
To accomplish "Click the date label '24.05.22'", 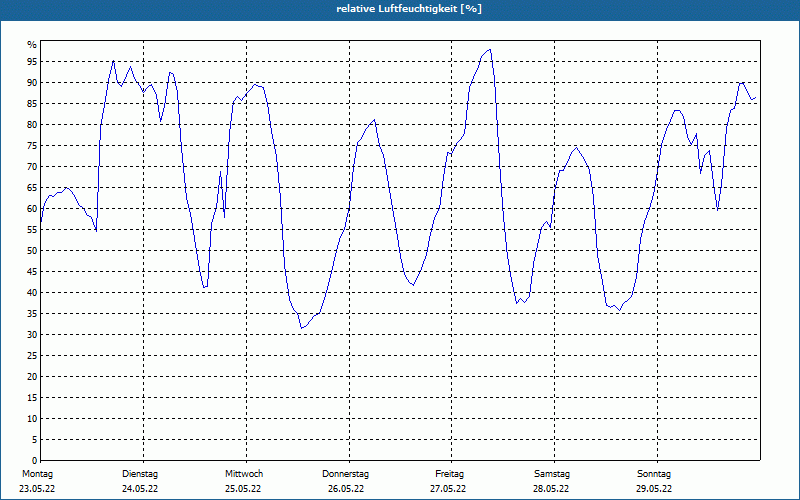I will tap(140, 489).
